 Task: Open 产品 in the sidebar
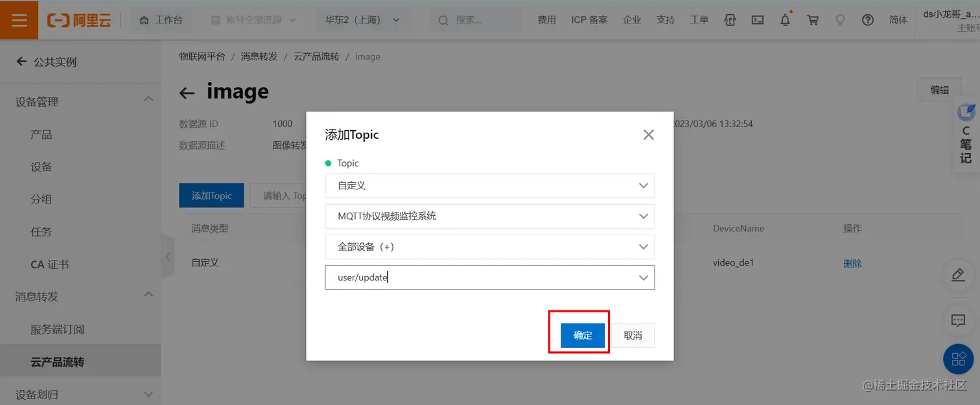pyautogui.click(x=41, y=135)
